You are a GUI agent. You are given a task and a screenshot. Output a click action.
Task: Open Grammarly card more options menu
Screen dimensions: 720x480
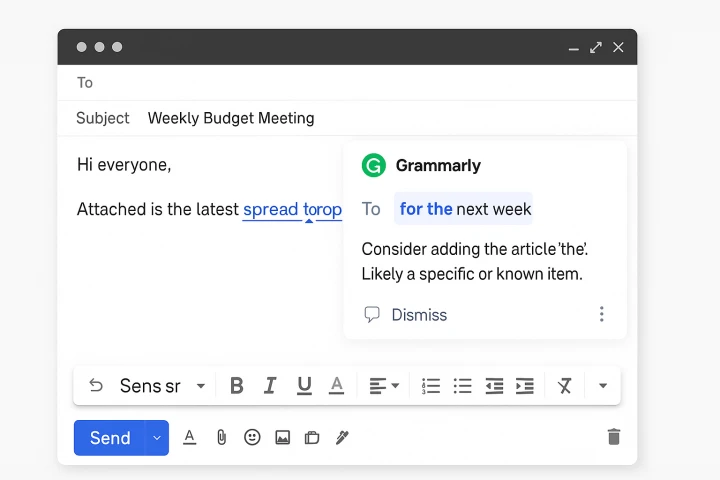(x=602, y=314)
